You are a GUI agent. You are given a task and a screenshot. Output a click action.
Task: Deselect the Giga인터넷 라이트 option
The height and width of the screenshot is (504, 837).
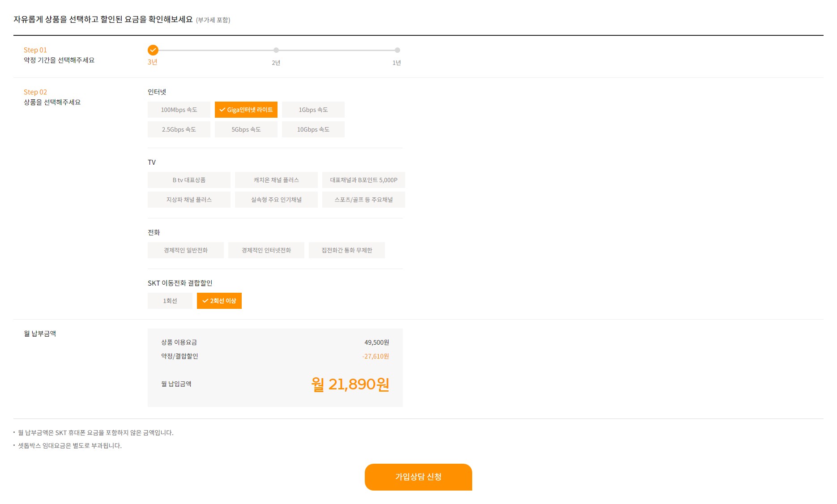pos(246,110)
